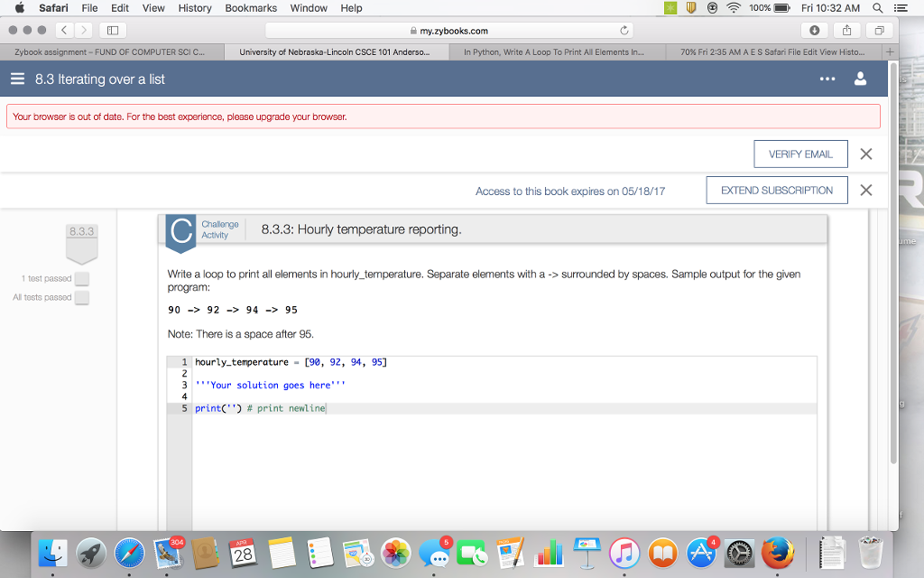Click the EXTEND SUBSCRIPTION button
Screen dimensions: 924x578
pyautogui.click(x=777, y=190)
